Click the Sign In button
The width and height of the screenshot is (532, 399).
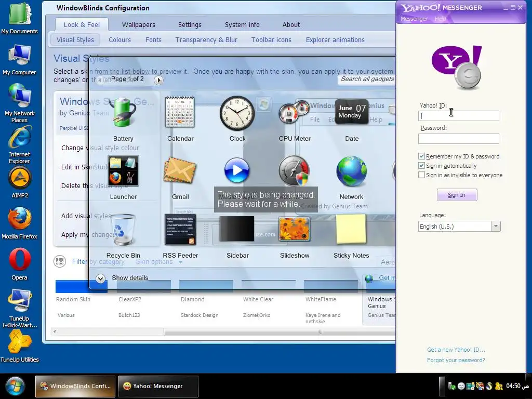457,195
